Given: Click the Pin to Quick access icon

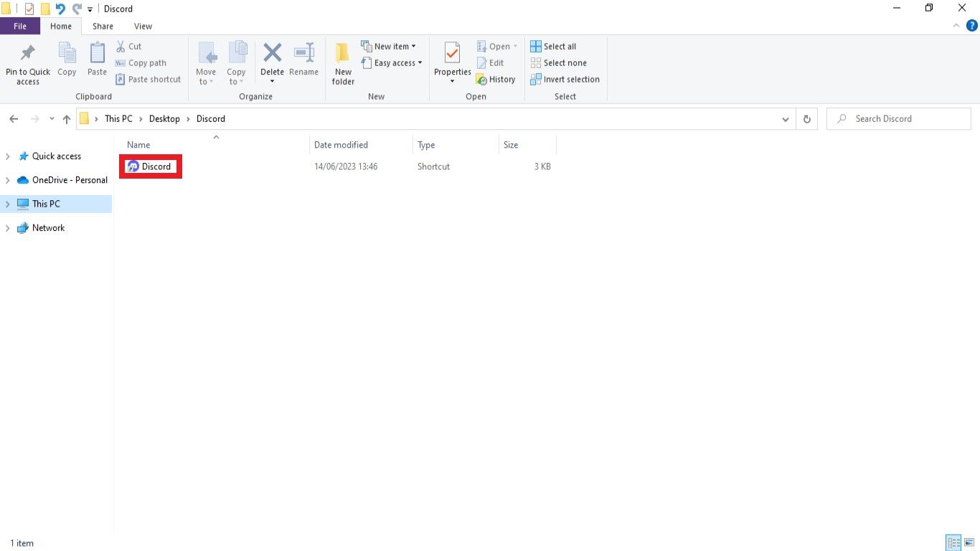Looking at the screenshot, I should (x=27, y=62).
